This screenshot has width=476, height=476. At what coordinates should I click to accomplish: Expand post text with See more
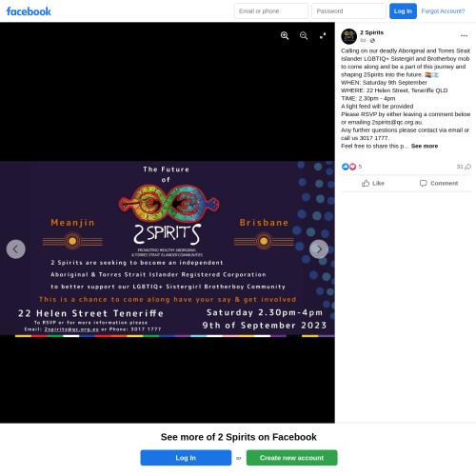425,146
